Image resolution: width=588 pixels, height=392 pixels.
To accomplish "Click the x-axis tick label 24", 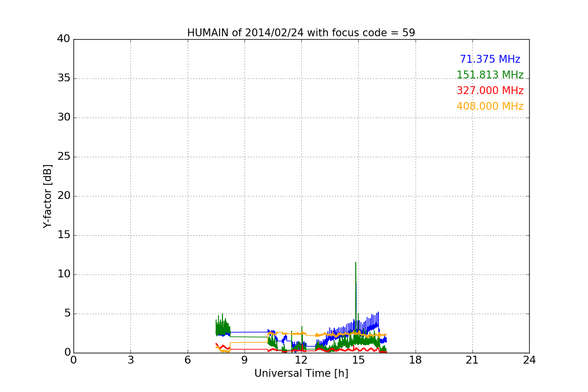I will point(529,360).
